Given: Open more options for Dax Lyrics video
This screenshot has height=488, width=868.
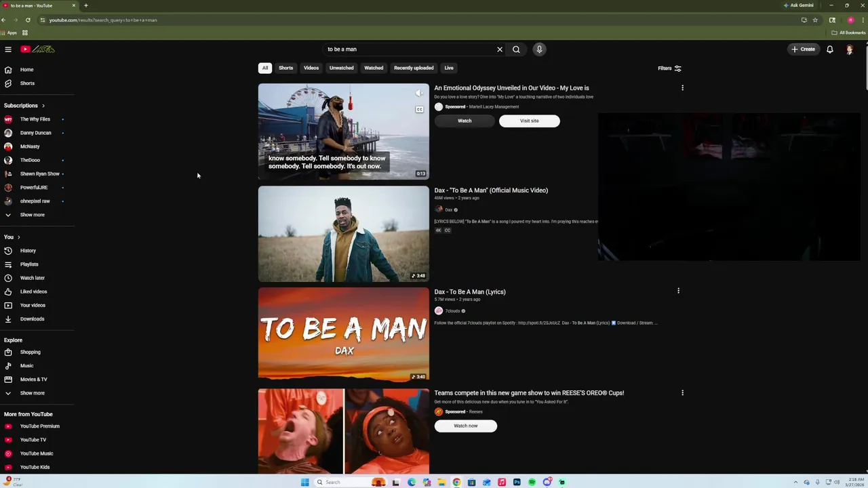Looking at the screenshot, I should 678,291.
